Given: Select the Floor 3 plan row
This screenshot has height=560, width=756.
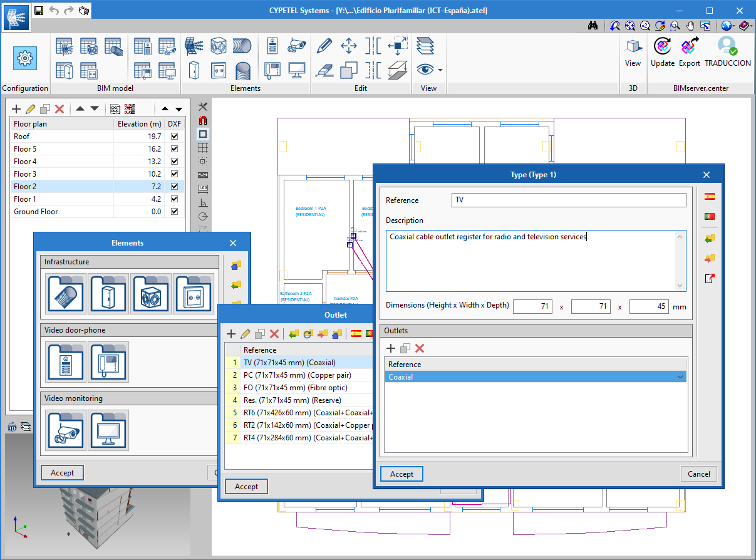Looking at the screenshot, I should [97, 174].
